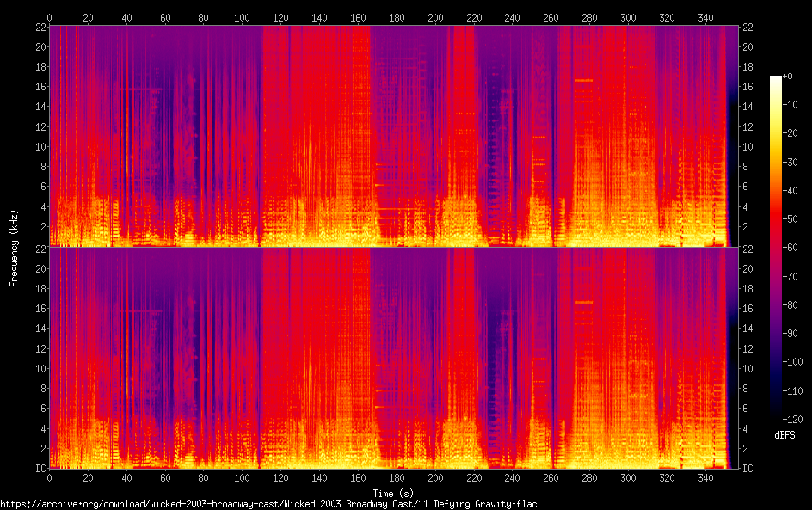Click the "-110" color scale tick label
The height and width of the screenshot is (510, 812).
792,391
